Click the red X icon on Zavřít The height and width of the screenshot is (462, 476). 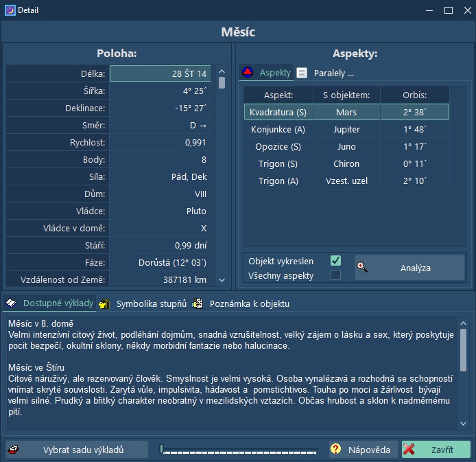click(410, 450)
